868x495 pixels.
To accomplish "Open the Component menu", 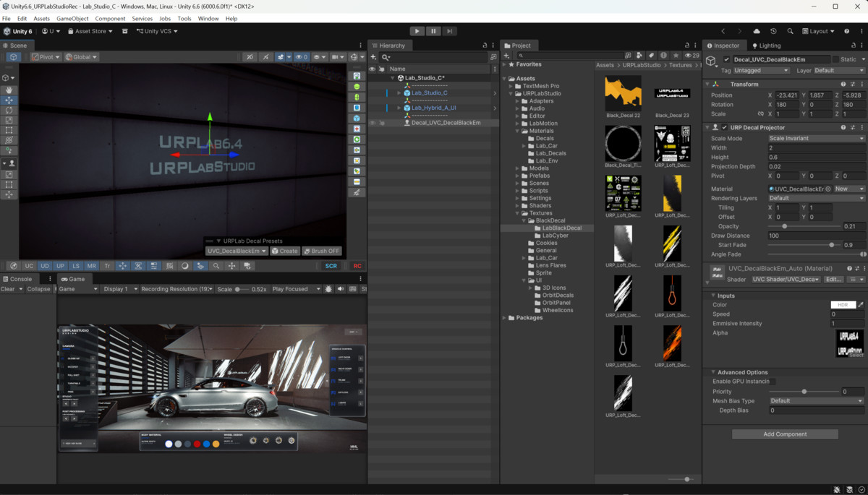I will (110, 18).
